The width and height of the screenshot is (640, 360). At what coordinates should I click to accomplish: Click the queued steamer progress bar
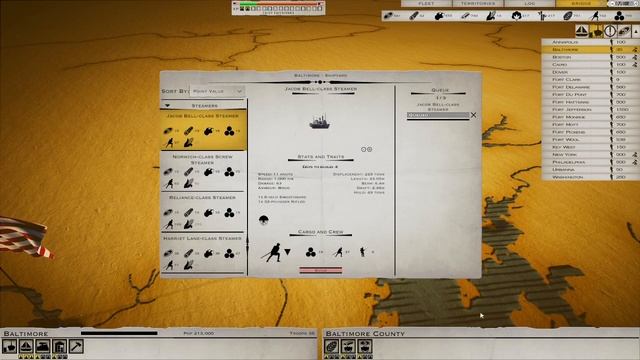(438, 116)
